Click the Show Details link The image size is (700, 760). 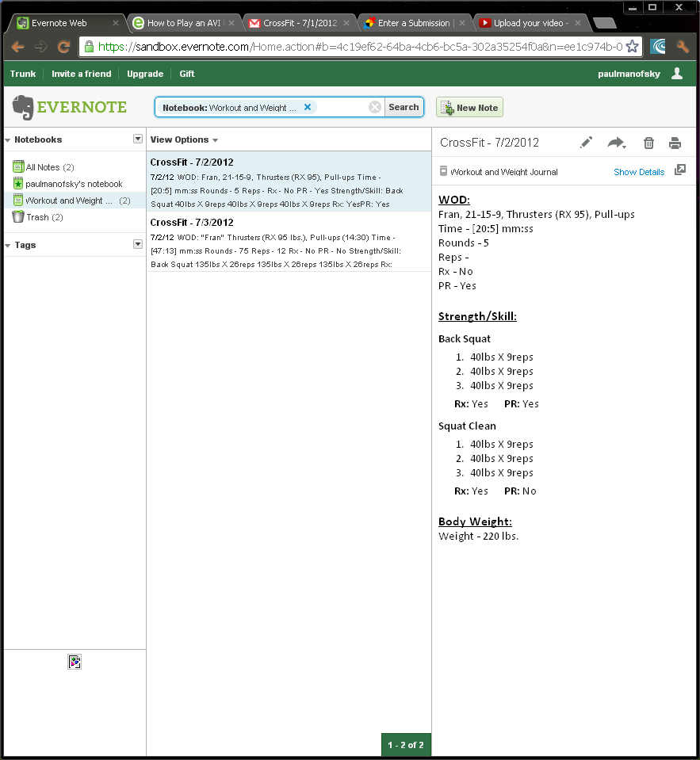pyautogui.click(x=638, y=172)
